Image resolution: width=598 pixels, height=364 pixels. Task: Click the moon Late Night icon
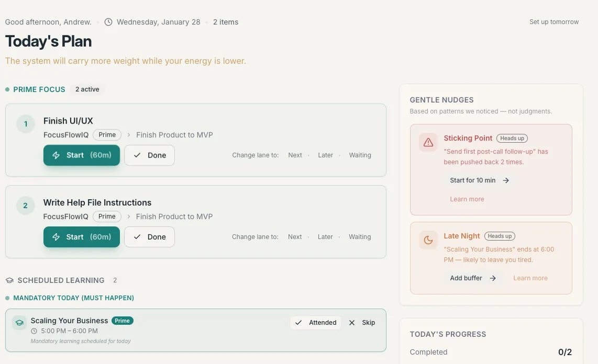pos(428,240)
